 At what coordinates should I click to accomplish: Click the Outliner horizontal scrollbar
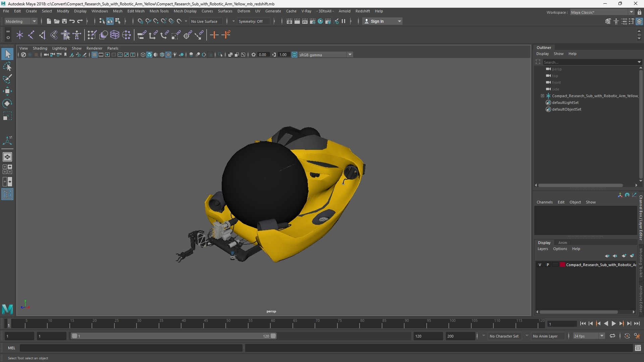point(580,185)
